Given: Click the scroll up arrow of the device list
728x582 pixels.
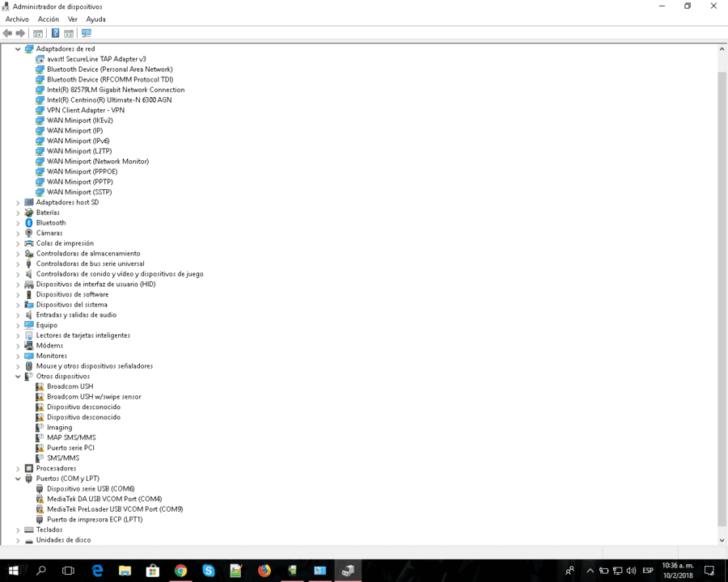Looking at the screenshot, I should point(722,48).
